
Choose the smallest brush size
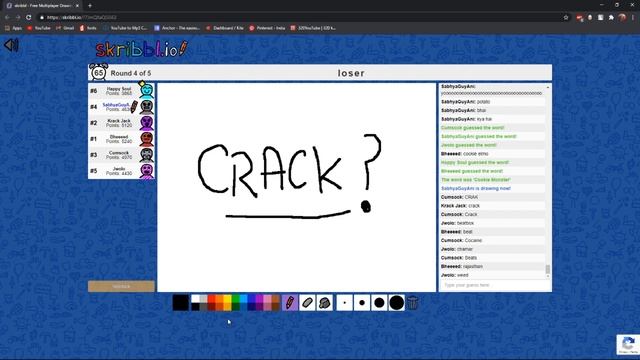(344, 303)
